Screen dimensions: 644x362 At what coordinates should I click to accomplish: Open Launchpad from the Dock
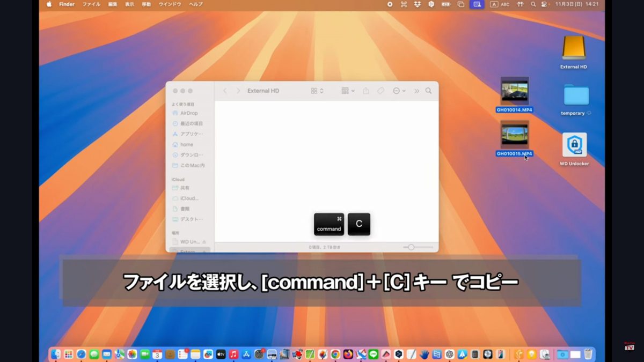click(68, 354)
